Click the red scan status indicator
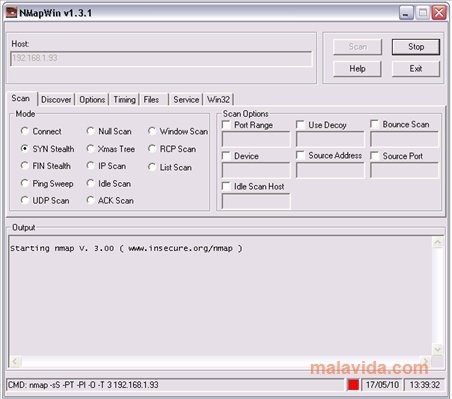The image size is (452, 399). coord(353,385)
